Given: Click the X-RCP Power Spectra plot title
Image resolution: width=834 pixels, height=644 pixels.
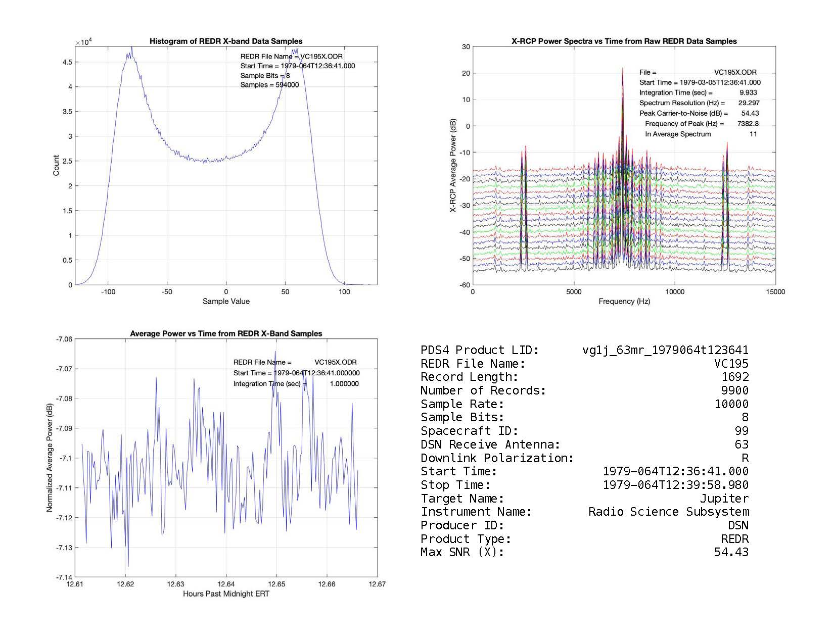Looking at the screenshot, I should click(x=624, y=41).
